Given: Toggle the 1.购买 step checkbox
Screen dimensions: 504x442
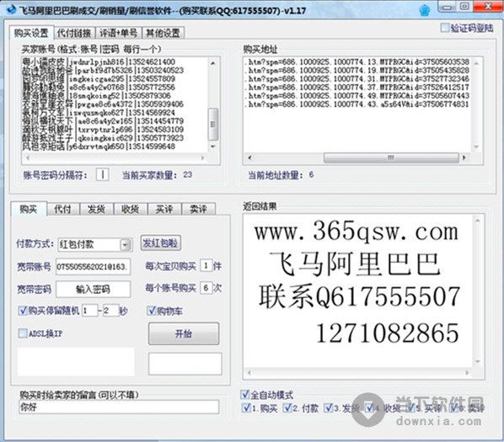Looking at the screenshot, I should (246, 408).
